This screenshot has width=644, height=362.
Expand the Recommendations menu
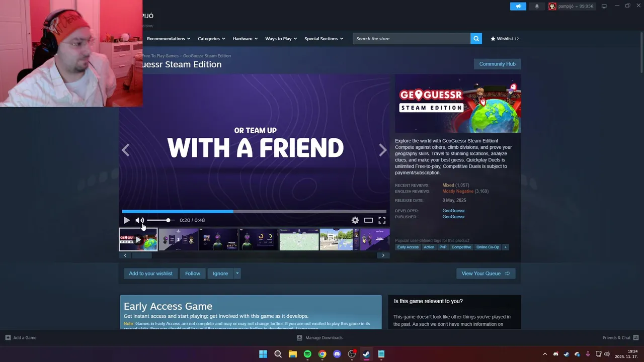tap(169, 39)
